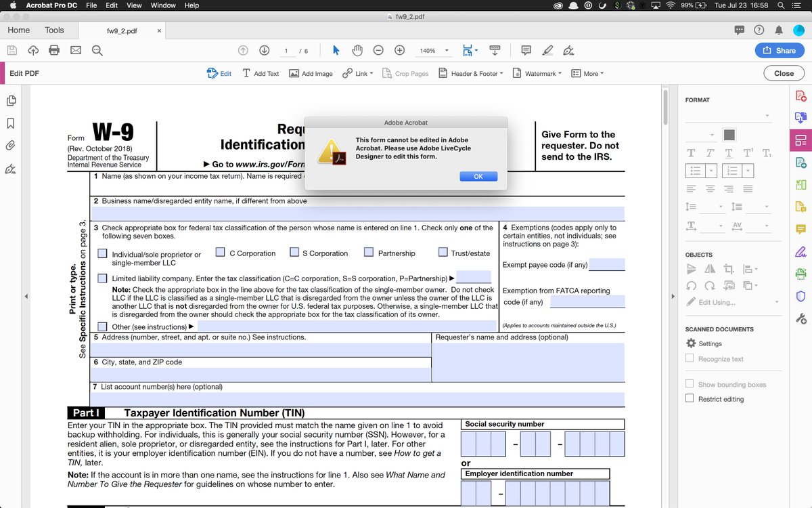This screenshot has height=508, width=812.
Task: Switch to the Tools tab
Action: click(x=54, y=30)
